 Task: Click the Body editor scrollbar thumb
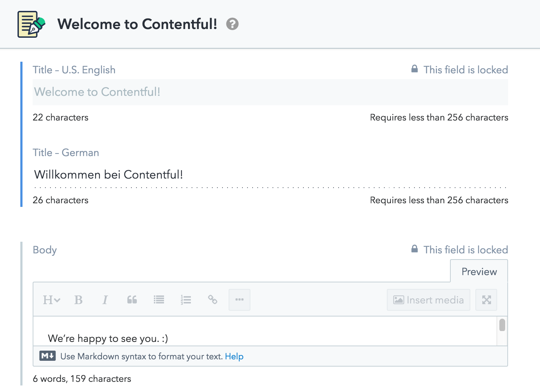point(502,325)
